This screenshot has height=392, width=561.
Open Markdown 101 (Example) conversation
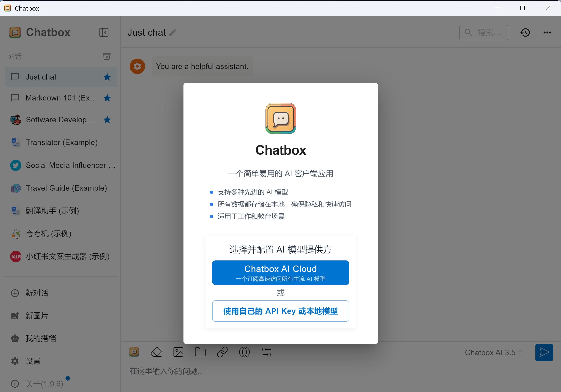coord(61,98)
